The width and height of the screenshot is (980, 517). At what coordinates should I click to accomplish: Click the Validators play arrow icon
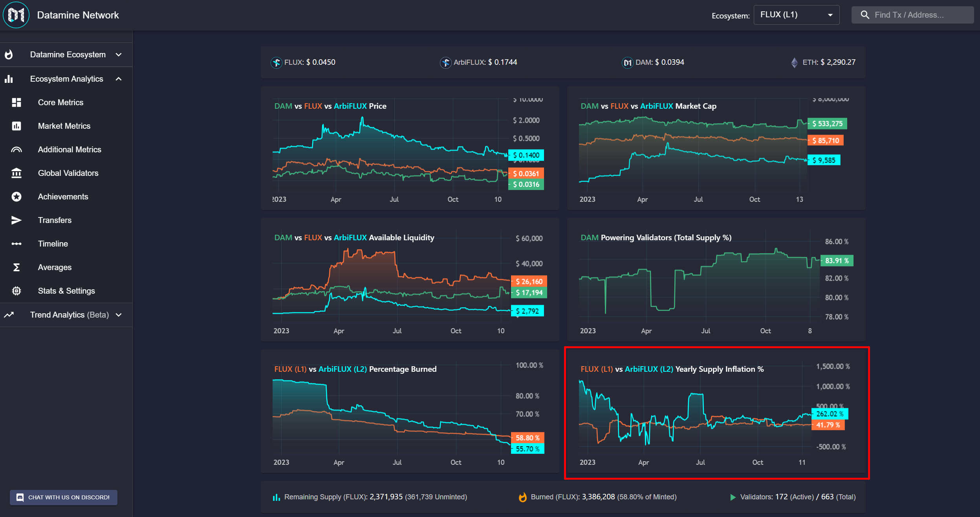click(x=733, y=497)
